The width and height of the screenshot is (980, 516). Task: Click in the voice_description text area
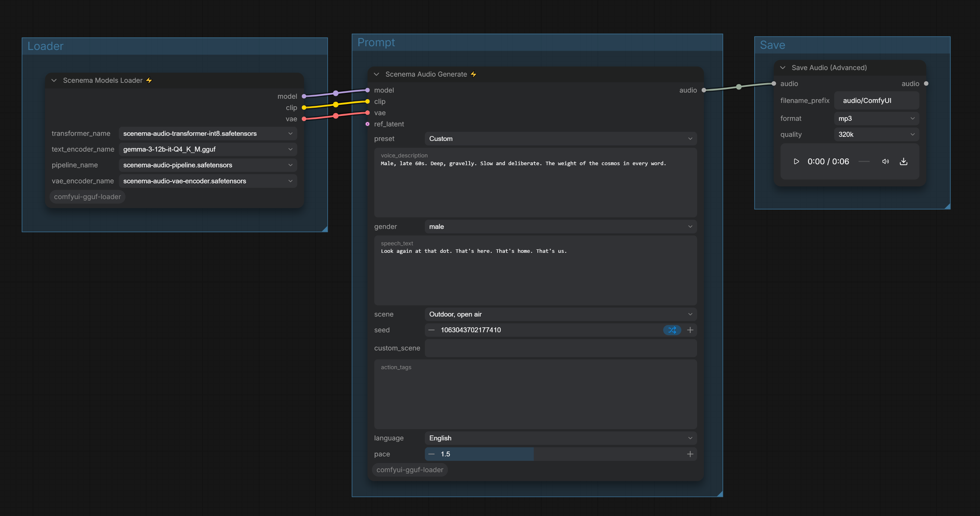pyautogui.click(x=535, y=183)
